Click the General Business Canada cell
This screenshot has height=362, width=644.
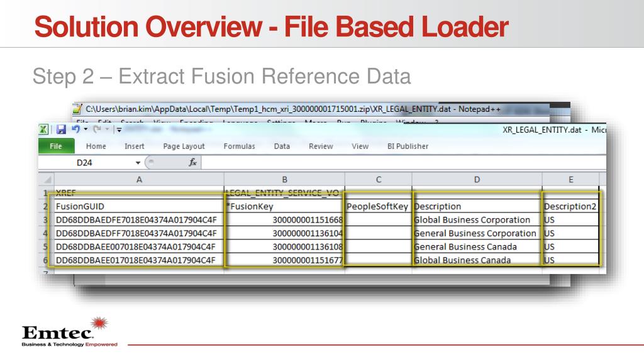tap(477, 246)
